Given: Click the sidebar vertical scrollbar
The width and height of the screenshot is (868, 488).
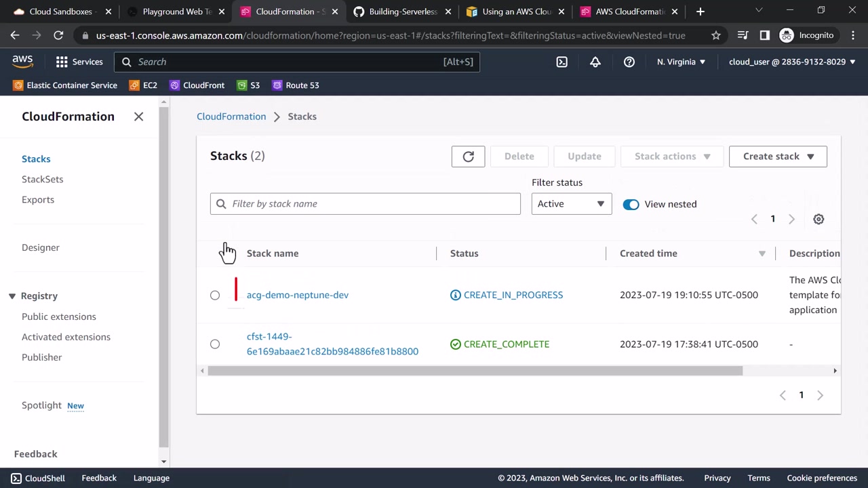Looking at the screenshot, I should coord(163,278).
